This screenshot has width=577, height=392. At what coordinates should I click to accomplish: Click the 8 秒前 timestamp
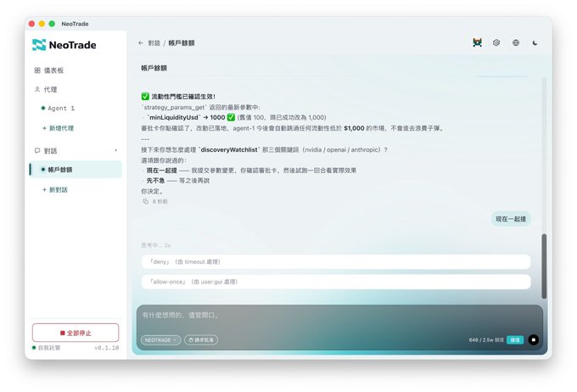click(160, 201)
